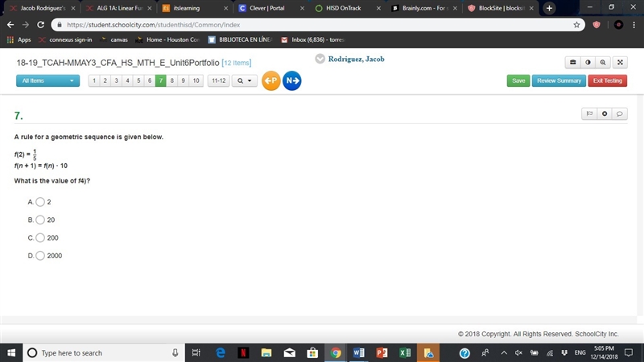Screen dimensions: 644x362
Task: Jump to question 2
Action: click(x=105, y=81)
